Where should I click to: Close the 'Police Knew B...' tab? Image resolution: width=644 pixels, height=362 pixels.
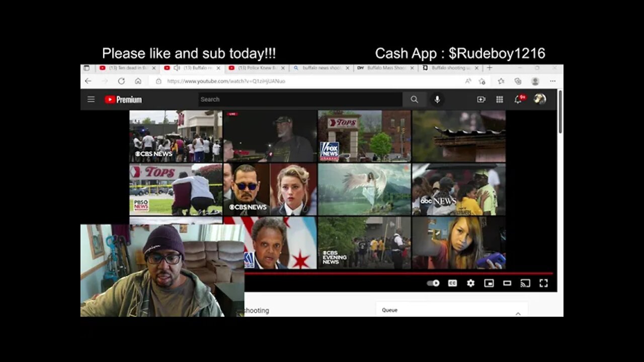click(283, 68)
